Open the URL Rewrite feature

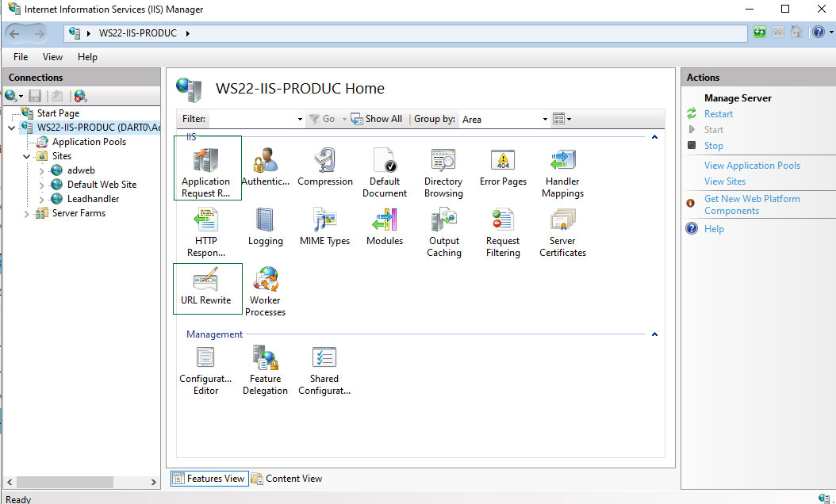(205, 287)
